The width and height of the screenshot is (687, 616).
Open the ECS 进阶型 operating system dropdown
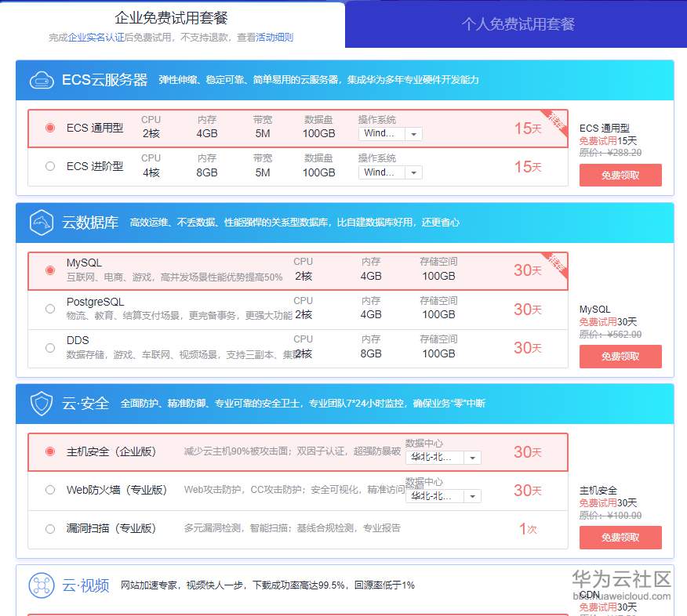tap(391, 172)
